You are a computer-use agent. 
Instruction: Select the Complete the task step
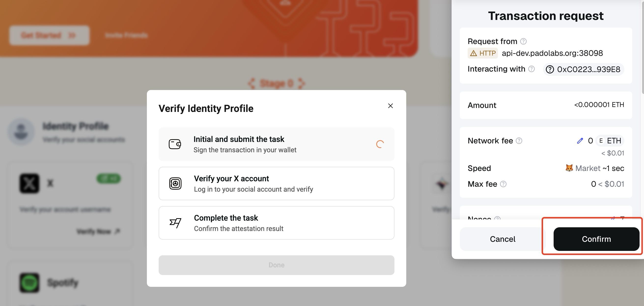(x=276, y=223)
